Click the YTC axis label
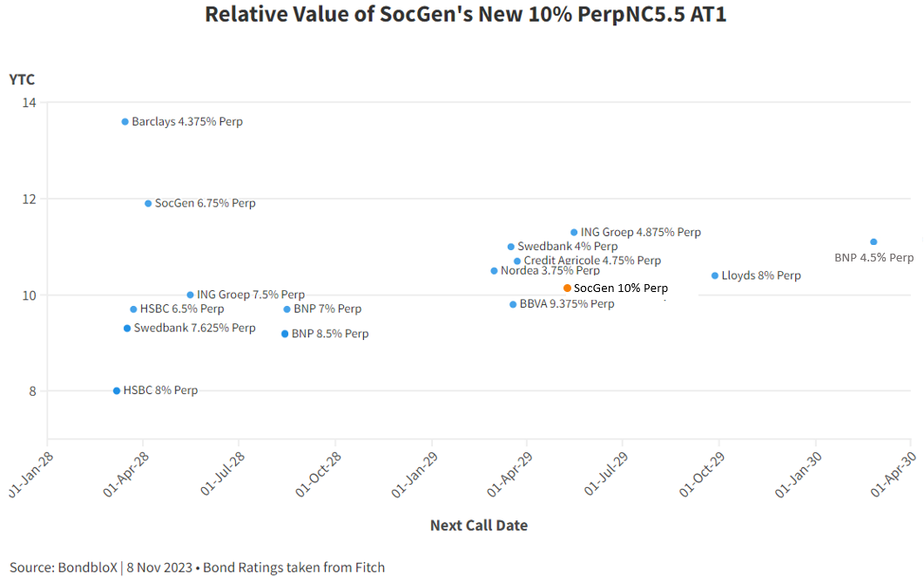 tap(22, 79)
